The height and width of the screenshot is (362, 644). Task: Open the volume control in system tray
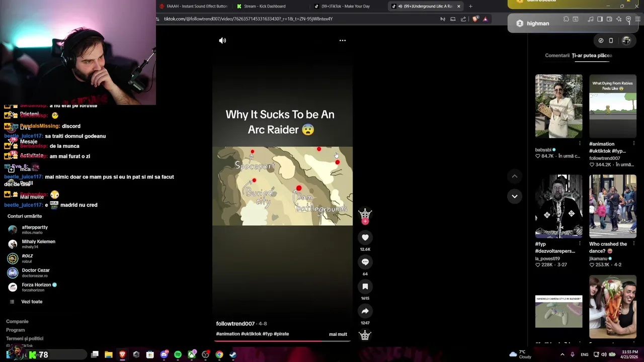(x=604, y=354)
